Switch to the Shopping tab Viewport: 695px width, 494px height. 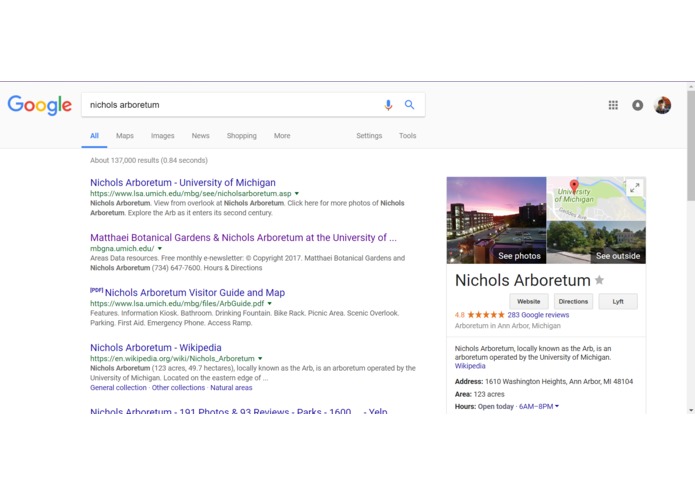pos(242,136)
